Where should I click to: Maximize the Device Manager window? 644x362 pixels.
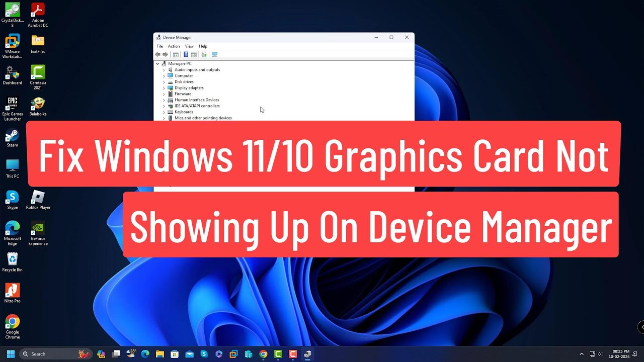tap(391, 37)
